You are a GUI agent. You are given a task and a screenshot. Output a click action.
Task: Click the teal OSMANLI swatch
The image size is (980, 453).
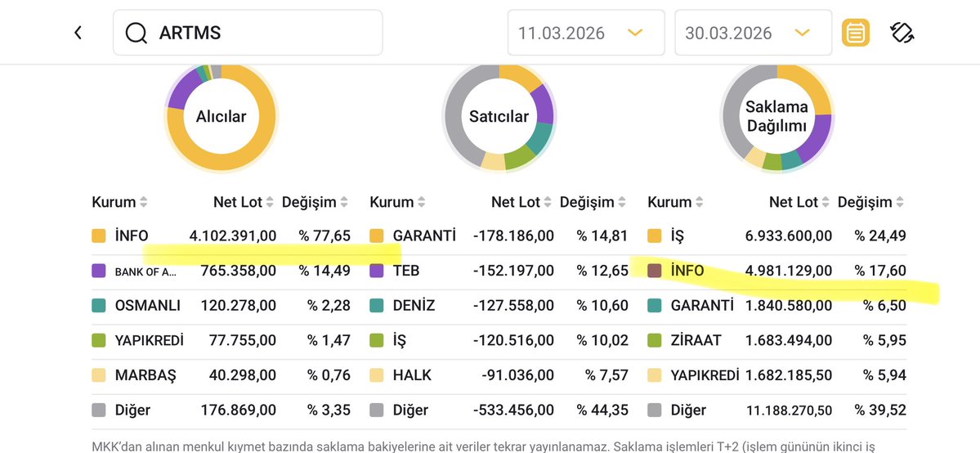click(x=98, y=305)
